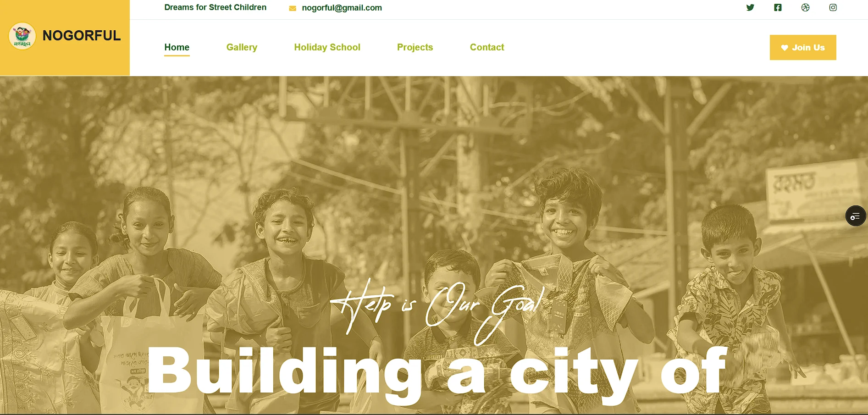The width and height of the screenshot is (868, 415).
Task: Open the Gallery nav item
Action: click(x=242, y=47)
